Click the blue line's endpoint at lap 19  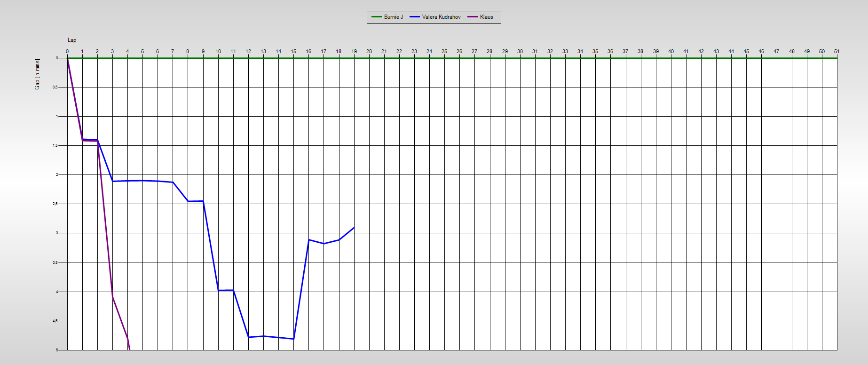click(x=354, y=228)
